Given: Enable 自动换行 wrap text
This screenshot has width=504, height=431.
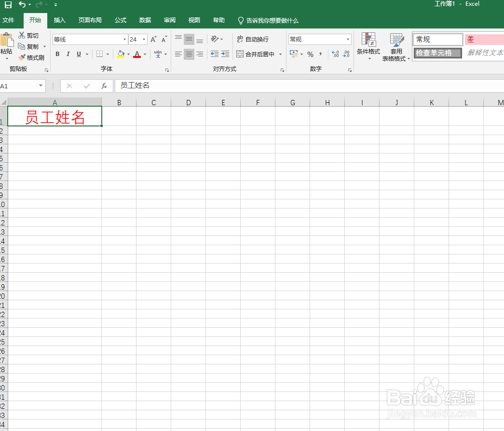Looking at the screenshot, I should tap(253, 39).
